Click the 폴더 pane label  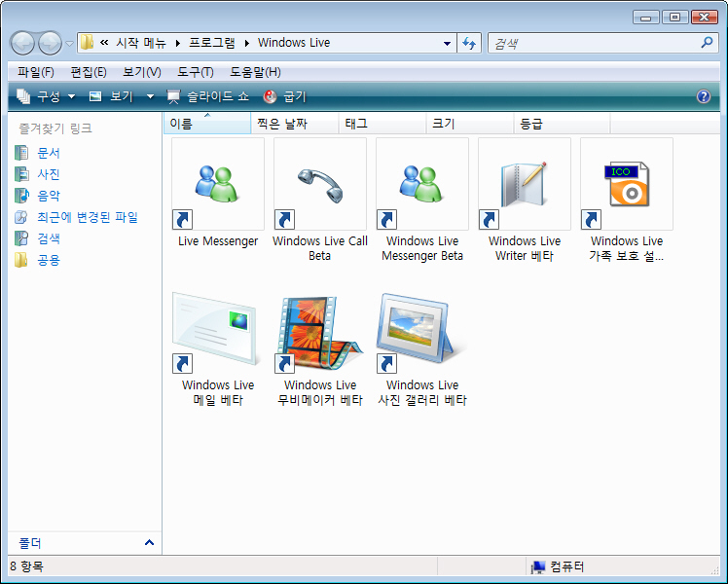point(30,543)
